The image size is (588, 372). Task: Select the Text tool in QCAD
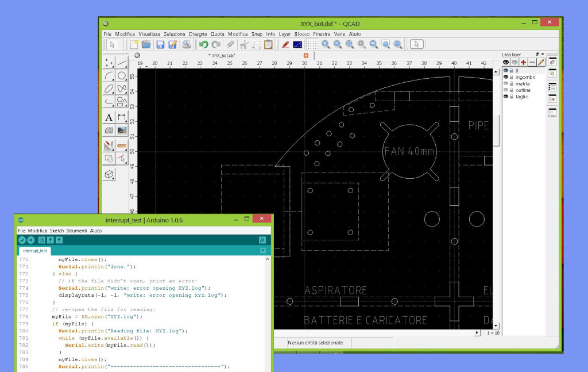pyautogui.click(x=109, y=117)
